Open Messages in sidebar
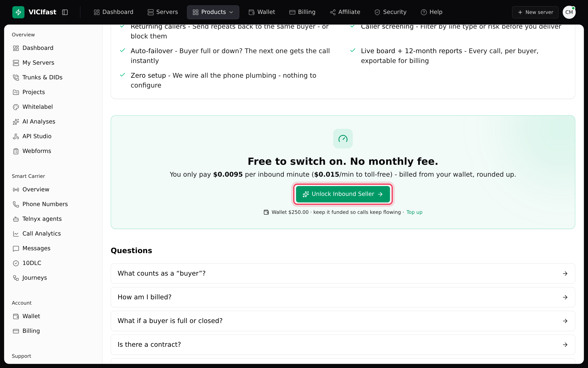588x368 pixels. click(32, 248)
